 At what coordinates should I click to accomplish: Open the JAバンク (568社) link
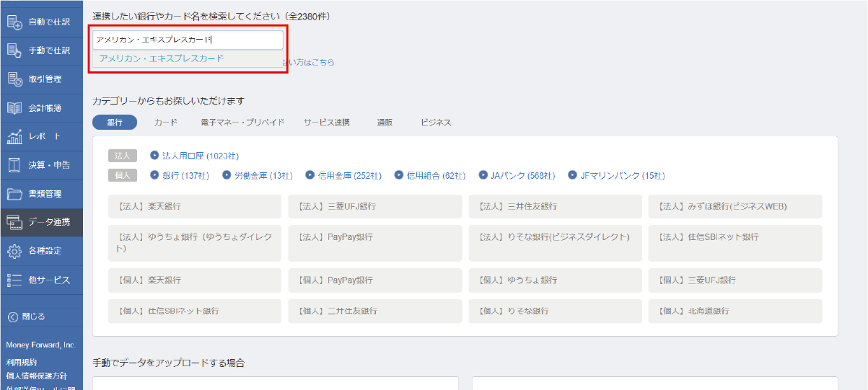point(522,176)
